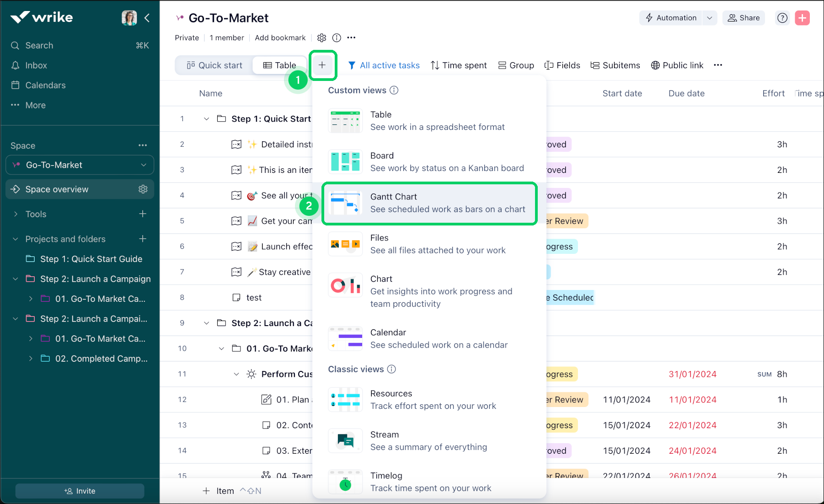Click the Help question mark icon
The image size is (824, 504).
(x=782, y=18)
